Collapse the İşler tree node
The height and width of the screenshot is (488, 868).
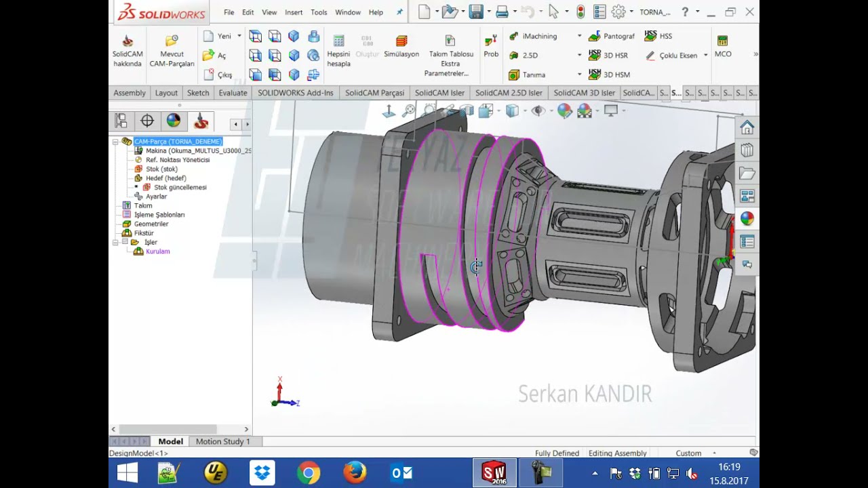pyautogui.click(x=115, y=242)
